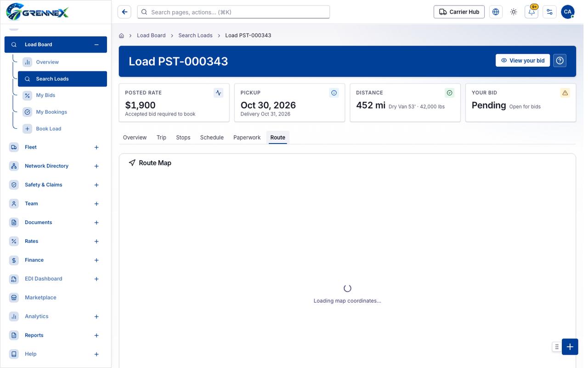Viewport: 588px width, 368px height.
Task: Open the display settings sliders icon
Action: pos(549,12)
